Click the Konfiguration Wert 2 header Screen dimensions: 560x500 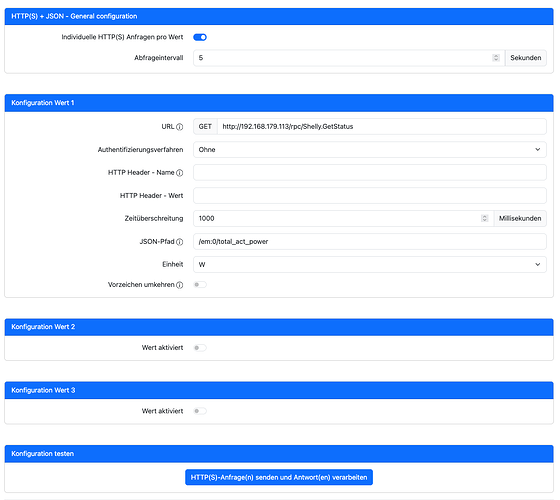(279, 327)
